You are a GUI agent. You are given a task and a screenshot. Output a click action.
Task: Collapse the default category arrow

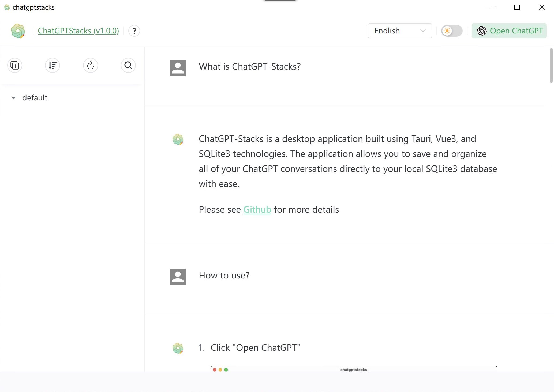(x=14, y=98)
